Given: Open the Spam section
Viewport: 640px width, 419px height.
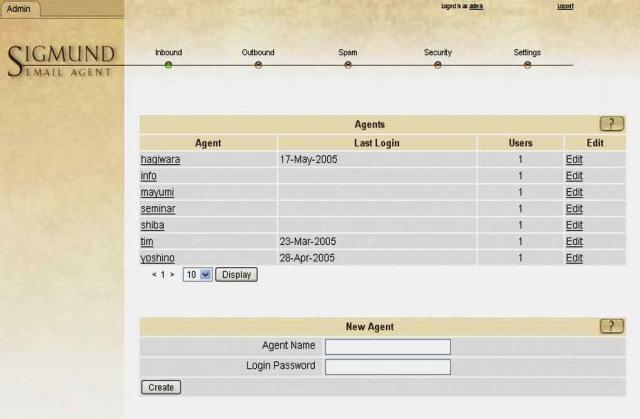Looking at the screenshot, I should pos(347,52).
